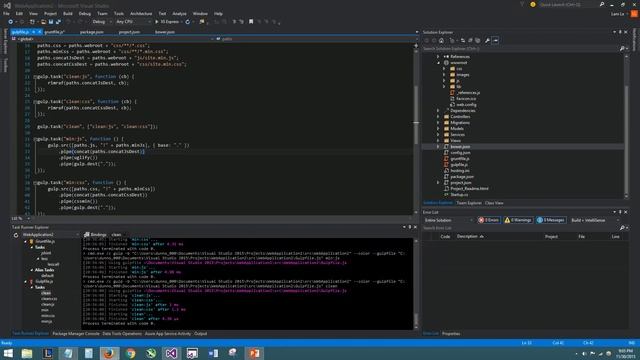Click the Solution Explorer vertical scrollbar

pos(626,127)
